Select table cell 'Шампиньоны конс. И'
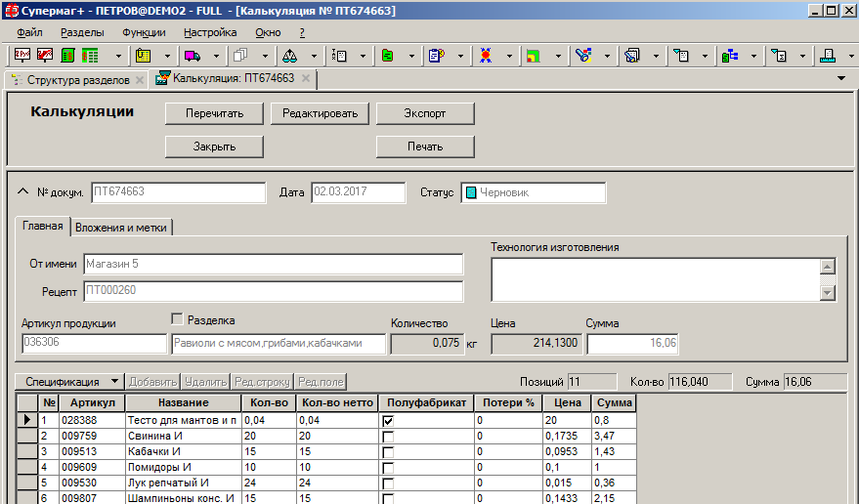The height and width of the screenshot is (504, 859). tap(183, 498)
